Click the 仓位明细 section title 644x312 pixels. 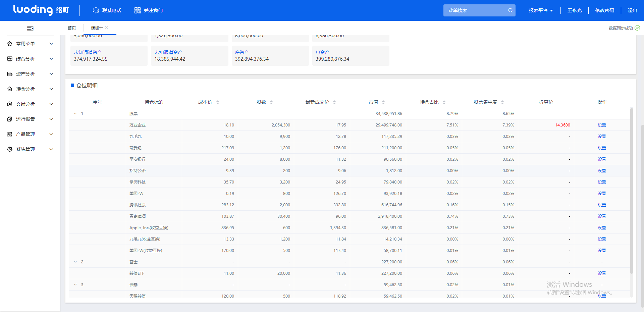[87, 85]
